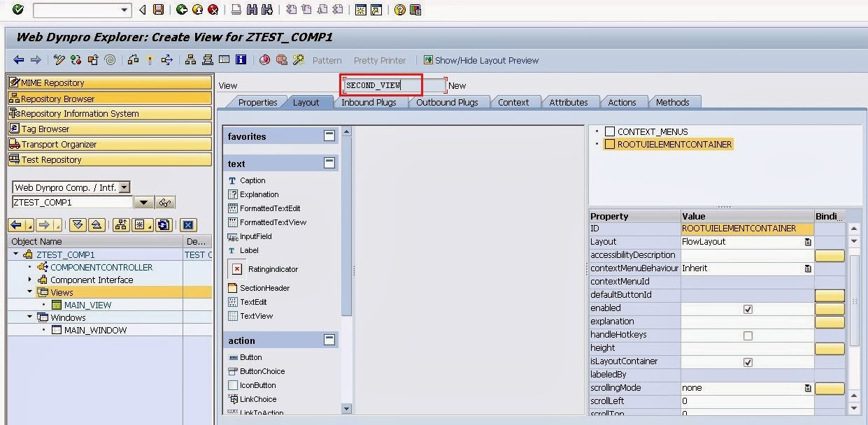Expand the Component Interface tree node

30,280
